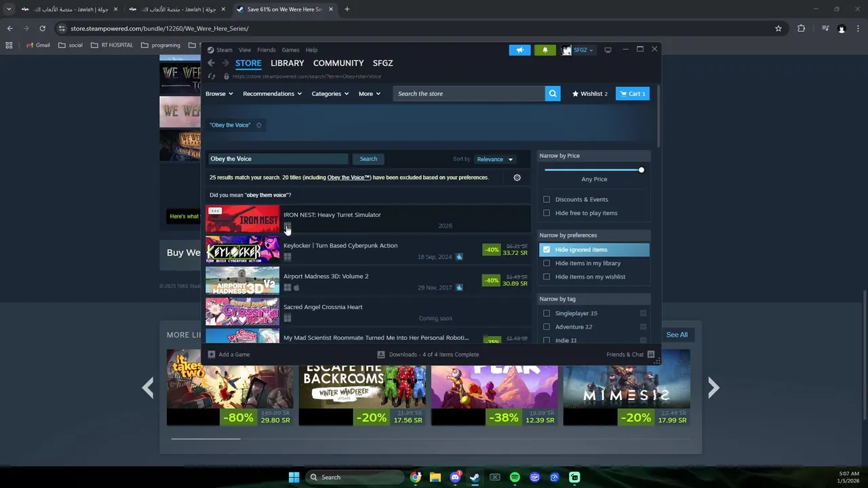Open IRON NEST: Heavy Turret Simulator result
This screenshot has height=488, width=868.
click(x=368, y=220)
